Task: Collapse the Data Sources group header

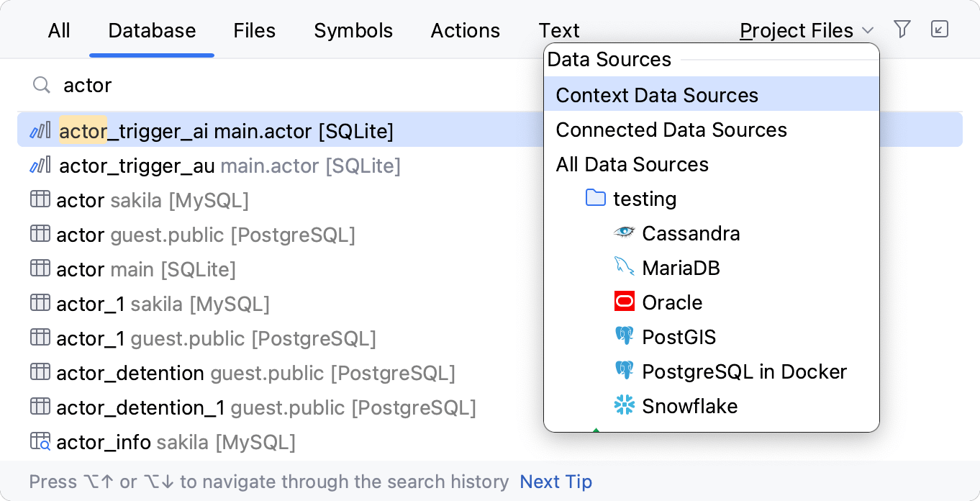Action: [609, 60]
